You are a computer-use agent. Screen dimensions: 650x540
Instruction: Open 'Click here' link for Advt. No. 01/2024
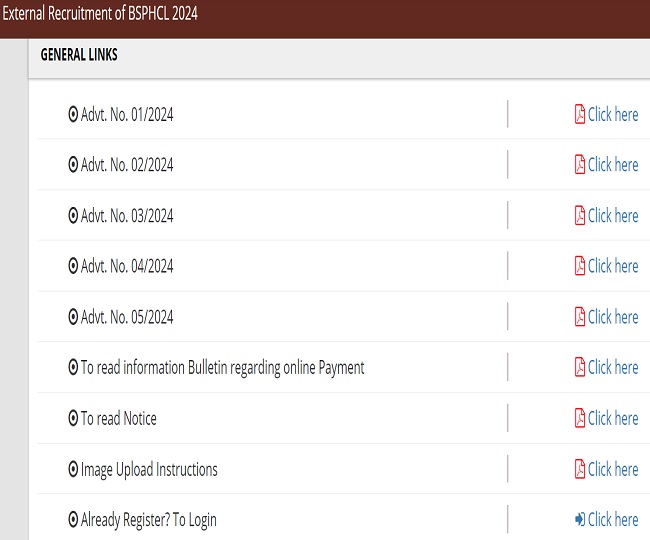[613, 114]
